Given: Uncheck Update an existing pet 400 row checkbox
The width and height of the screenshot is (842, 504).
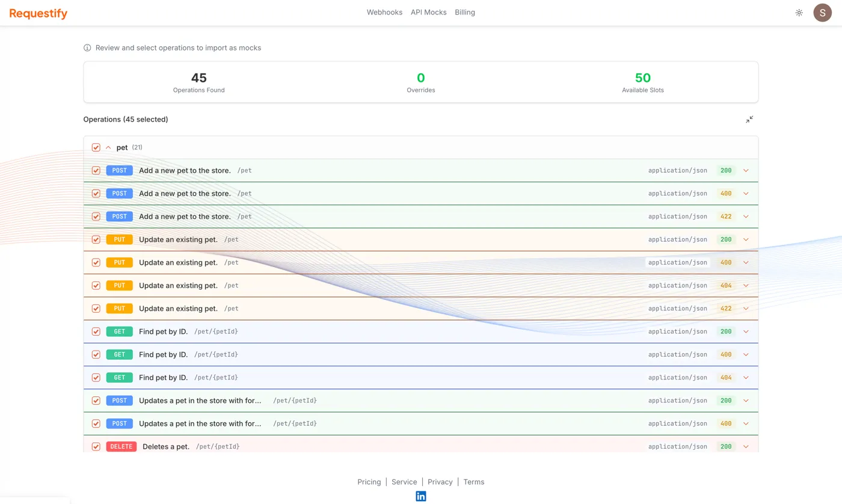Looking at the screenshot, I should pyautogui.click(x=96, y=262).
